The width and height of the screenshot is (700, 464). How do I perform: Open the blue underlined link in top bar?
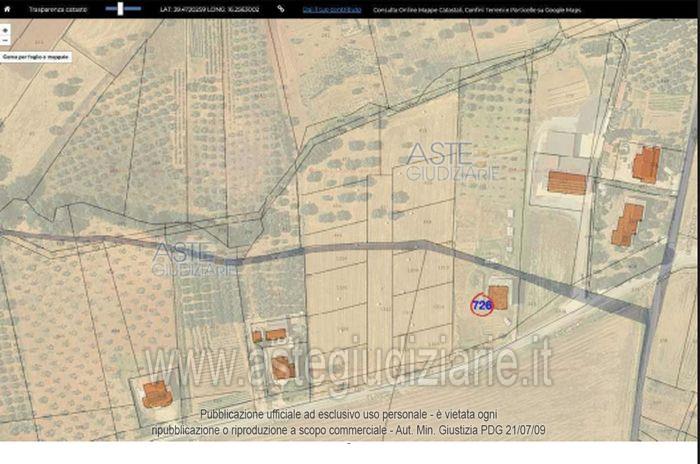coord(332,9)
